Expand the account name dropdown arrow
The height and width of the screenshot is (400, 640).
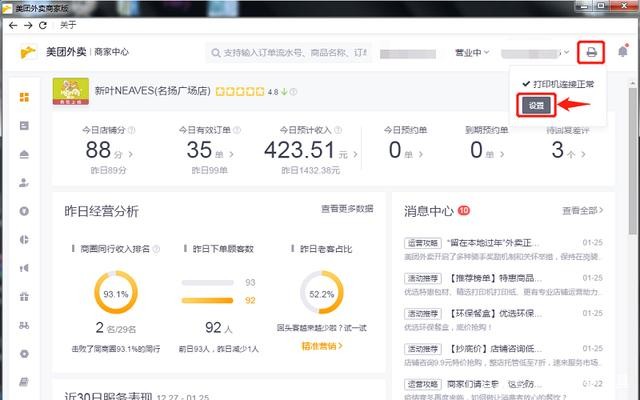(x=567, y=52)
